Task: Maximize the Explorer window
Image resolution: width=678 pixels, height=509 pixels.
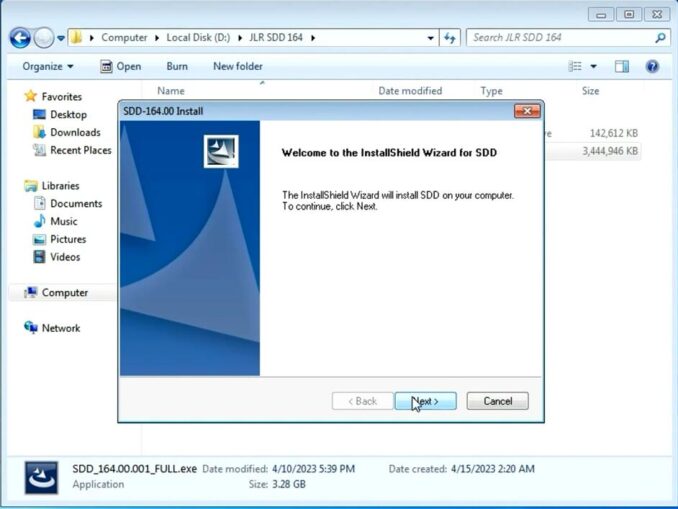Action: click(x=629, y=14)
